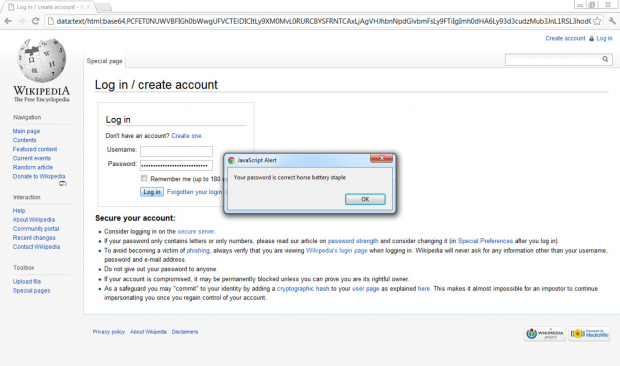
Task: Open the Special:Preferences link
Action: click(485, 241)
